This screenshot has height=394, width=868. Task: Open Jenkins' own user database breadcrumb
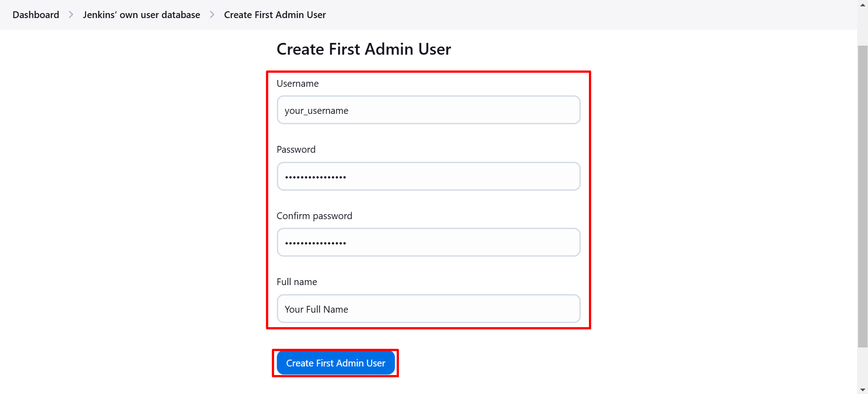pos(141,14)
